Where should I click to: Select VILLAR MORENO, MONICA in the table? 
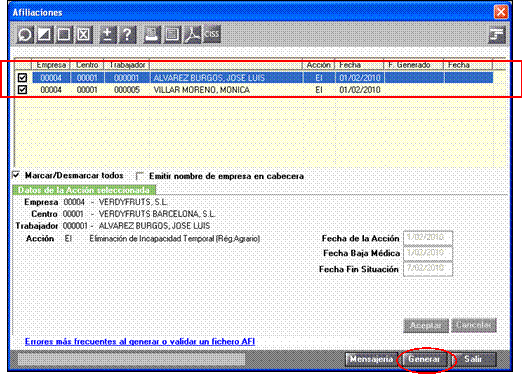pos(201,90)
